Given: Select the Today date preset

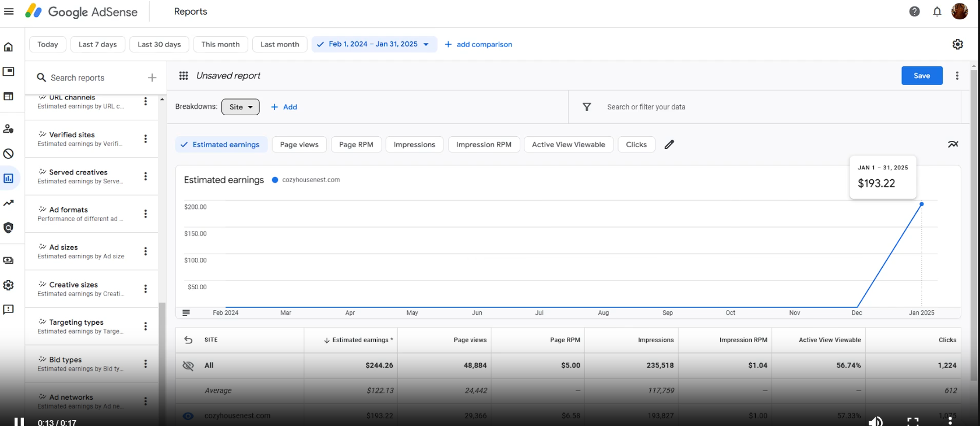Looking at the screenshot, I should (48, 44).
